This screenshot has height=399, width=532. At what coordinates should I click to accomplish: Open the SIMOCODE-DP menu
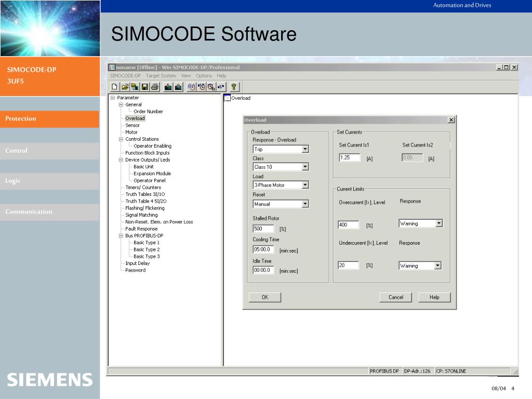pos(125,76)
